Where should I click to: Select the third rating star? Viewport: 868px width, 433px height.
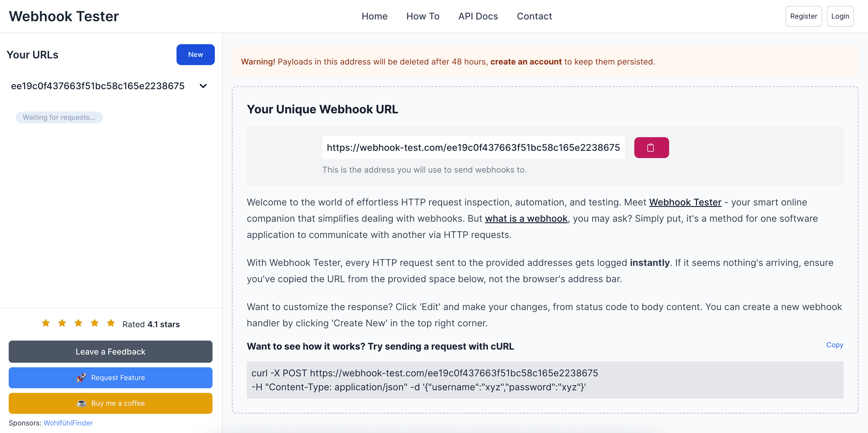coord(78,323)
